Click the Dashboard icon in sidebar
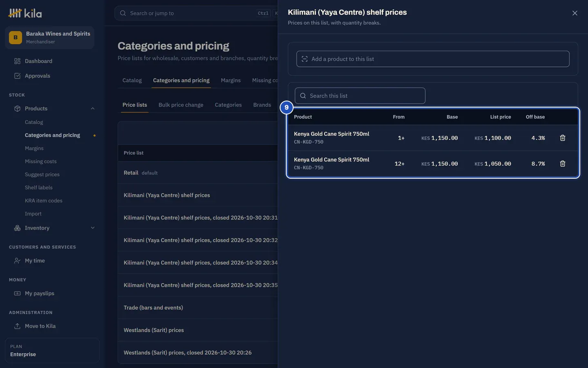Viewport: 588px width, 368px height. tap(17, 61)
